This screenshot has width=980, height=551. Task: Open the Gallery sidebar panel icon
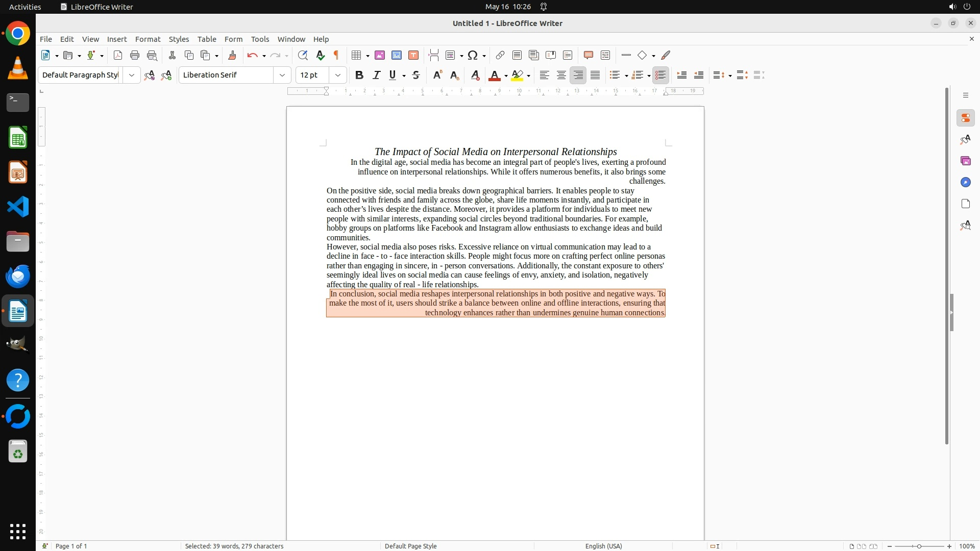pyautogui.click(x=965, y=161)
